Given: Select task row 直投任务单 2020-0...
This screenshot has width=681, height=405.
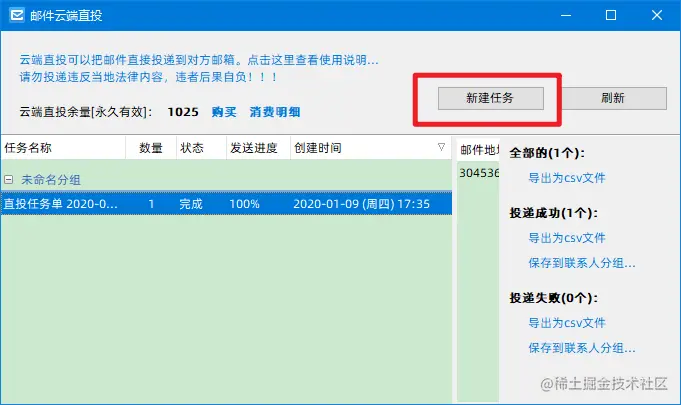Looking at the screenshot, I should (226, 204).
